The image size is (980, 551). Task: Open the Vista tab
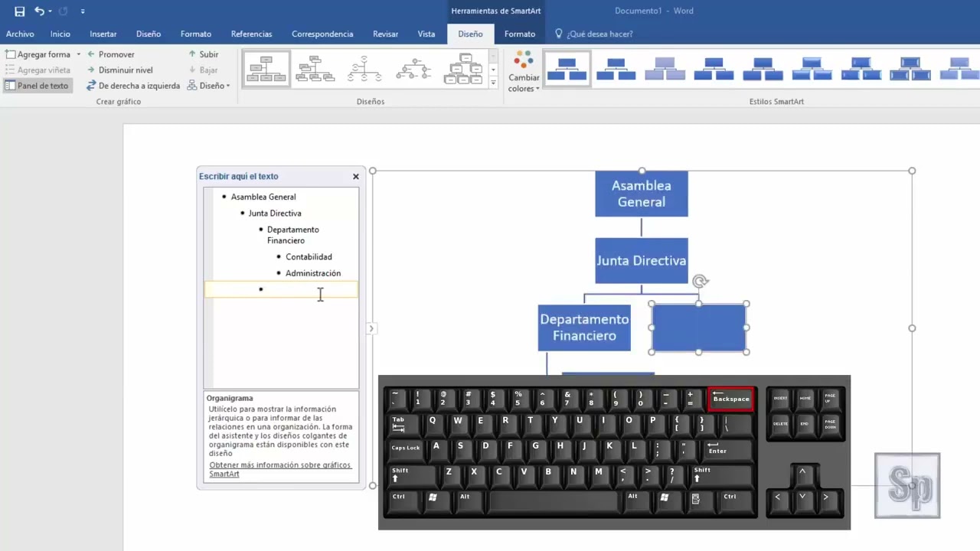426,34
